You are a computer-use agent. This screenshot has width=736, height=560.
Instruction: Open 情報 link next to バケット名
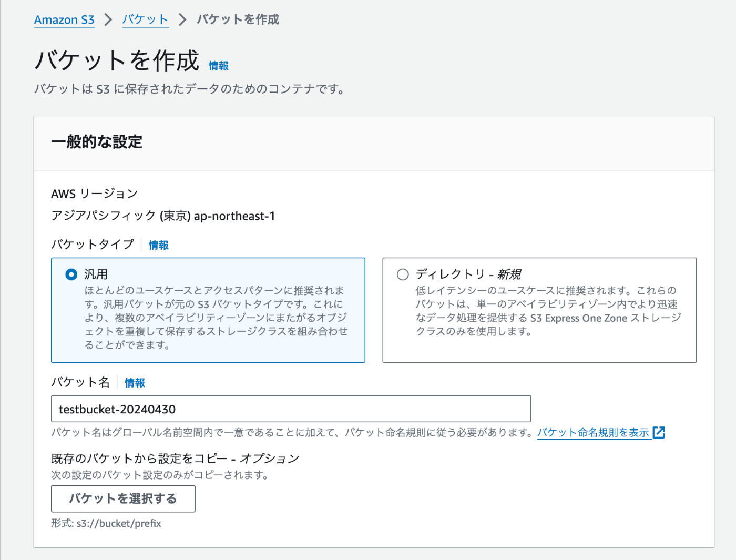135,383
